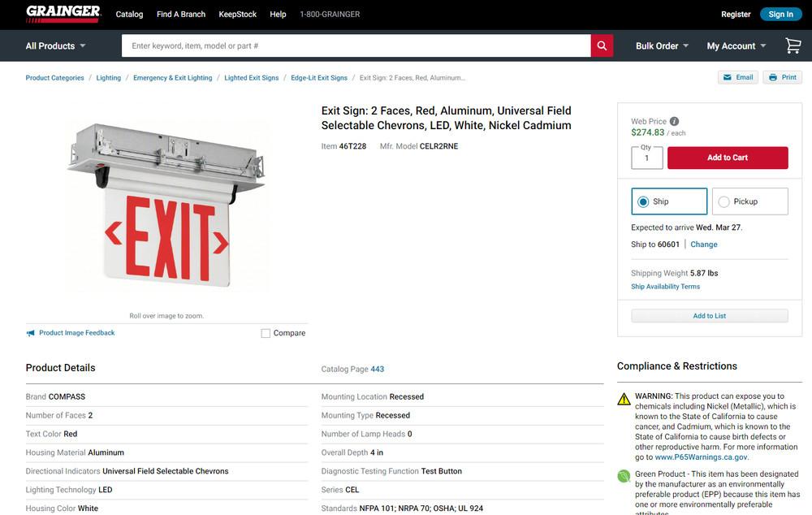Click the Mfr. Model CELR2RNE text
Screen dimensions: 812x515
point(418,146)
